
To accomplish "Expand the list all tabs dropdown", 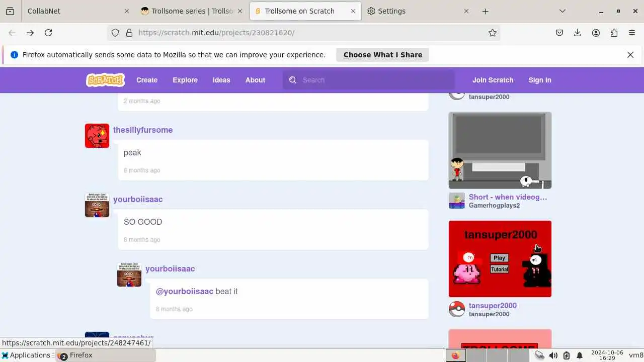I will point(562,11).
